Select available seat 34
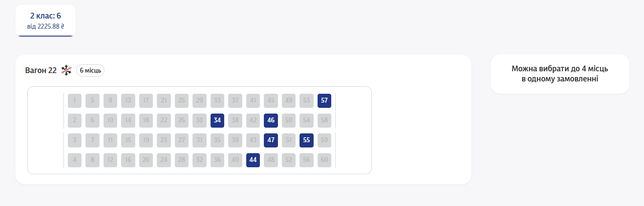 217,121
